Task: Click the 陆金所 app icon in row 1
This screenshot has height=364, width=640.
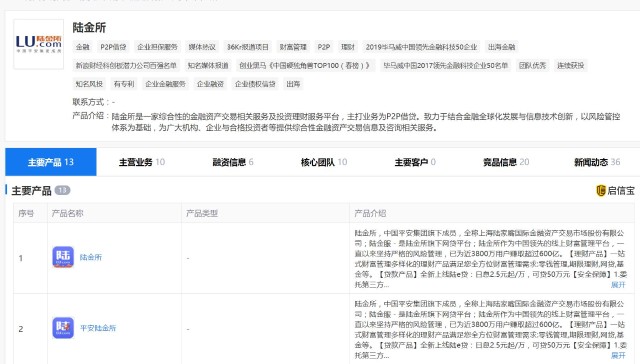Action: pos(63,257)
